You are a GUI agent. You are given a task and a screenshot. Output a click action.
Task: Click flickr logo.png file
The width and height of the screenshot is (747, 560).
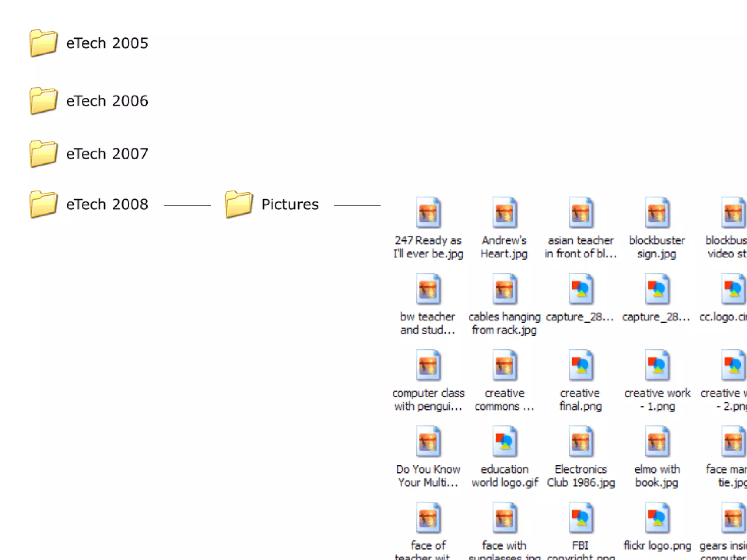tap(657, 518)
